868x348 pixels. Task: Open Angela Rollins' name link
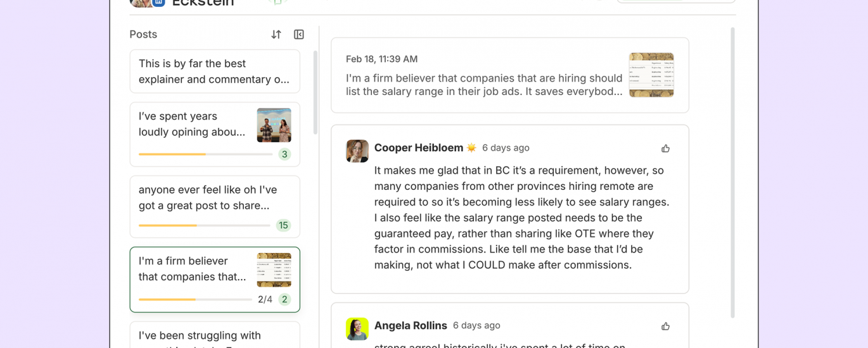tap(411, 326)
